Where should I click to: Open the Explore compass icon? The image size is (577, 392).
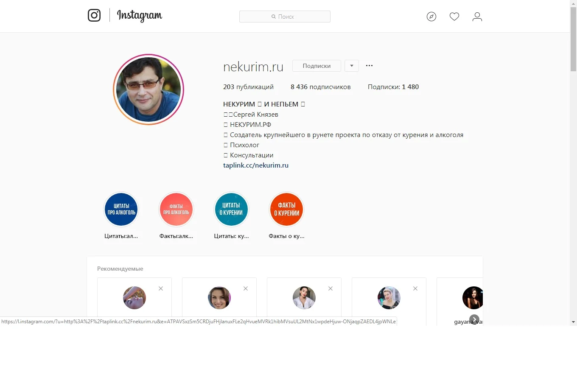431,17
